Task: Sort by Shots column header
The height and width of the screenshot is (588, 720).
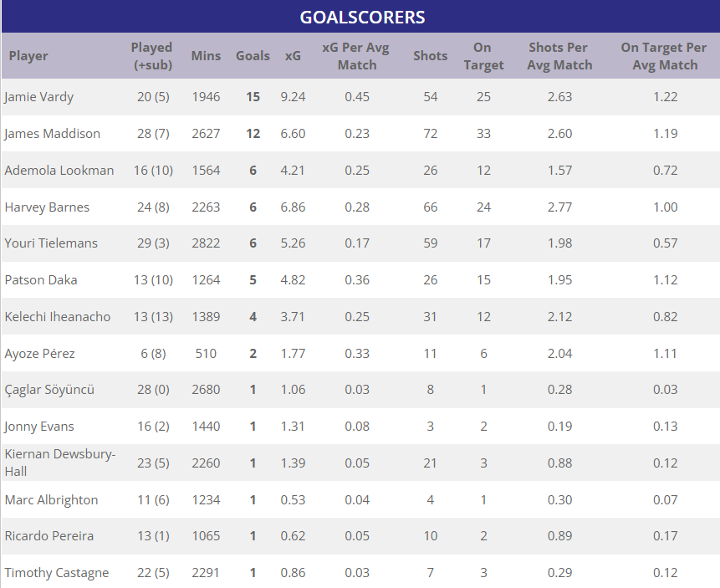Action: [x=430, y=56]
